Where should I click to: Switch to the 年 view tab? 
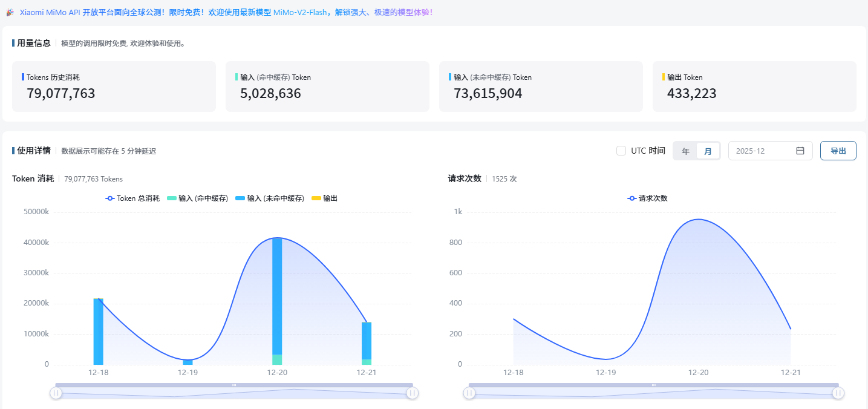coord(685,150)
